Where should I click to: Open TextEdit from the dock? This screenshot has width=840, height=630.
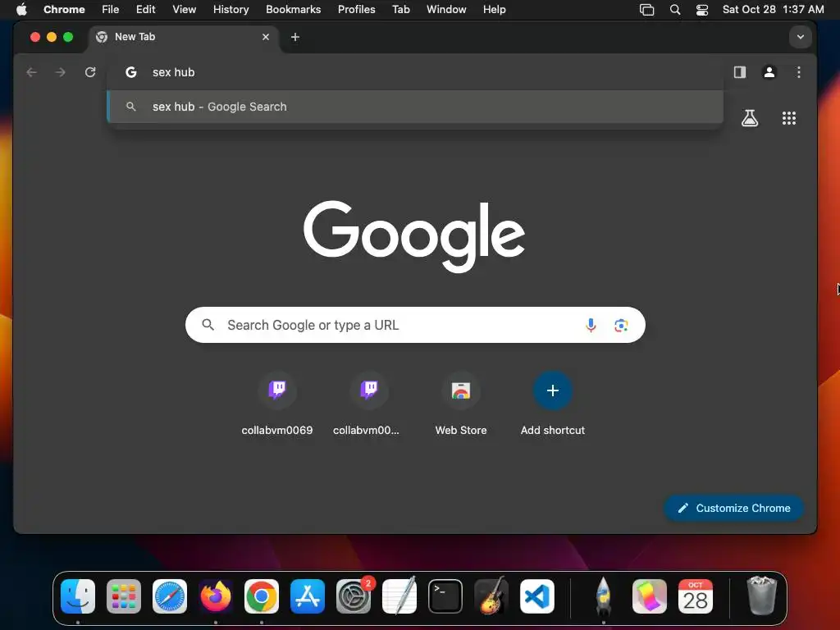click(x=399, y=596)
